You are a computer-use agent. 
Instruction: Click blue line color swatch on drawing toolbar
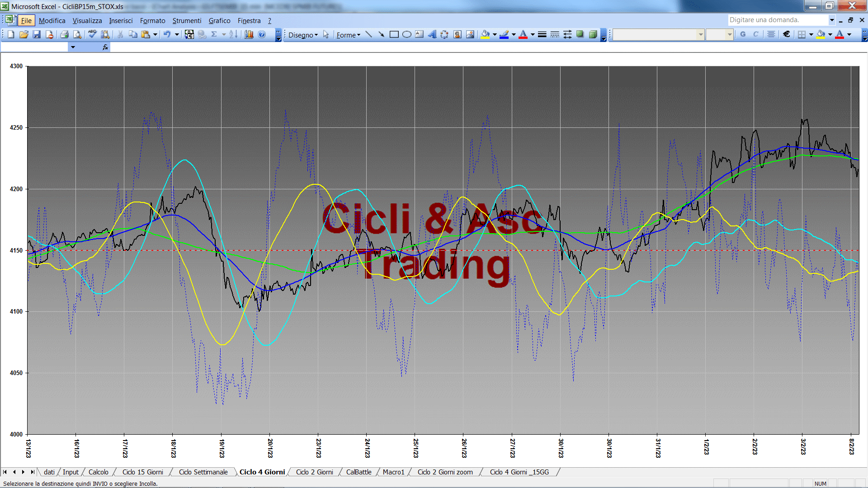(x=504, y=34)
